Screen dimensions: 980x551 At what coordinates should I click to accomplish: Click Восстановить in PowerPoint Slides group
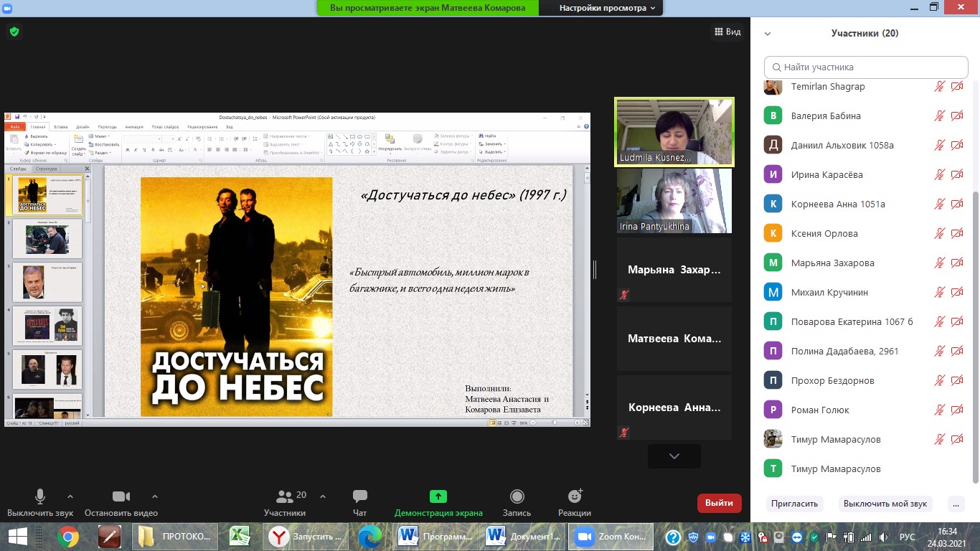103,144
